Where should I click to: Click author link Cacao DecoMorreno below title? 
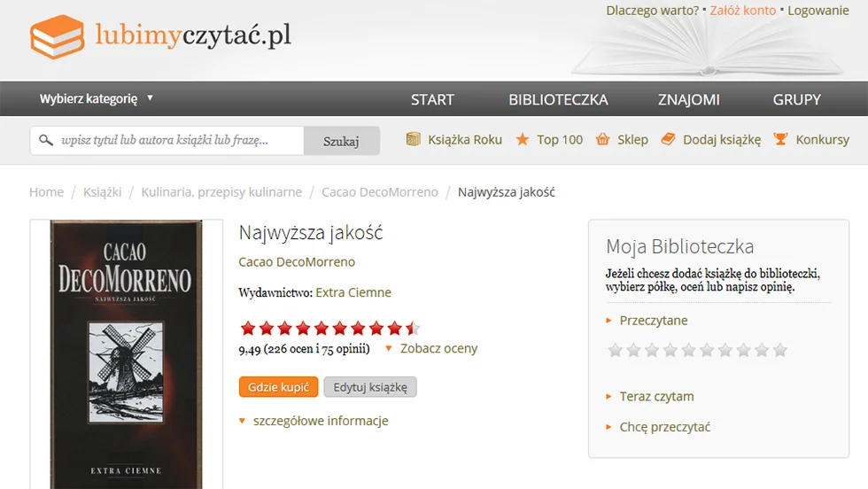pos(297,262)
